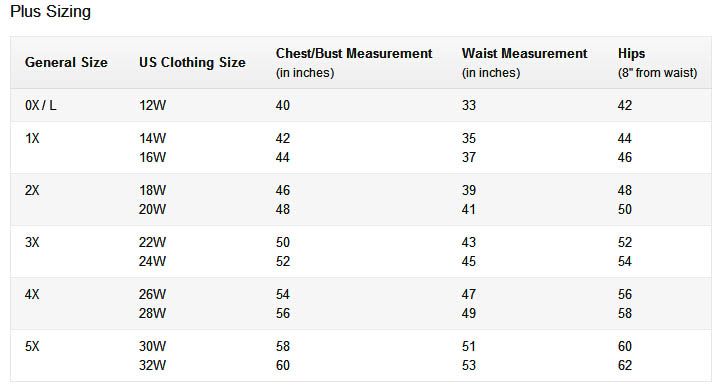Select the 24W clothing size entry
Image resolution: width=721 pixels, height=389 pixels.
(152, 261)
